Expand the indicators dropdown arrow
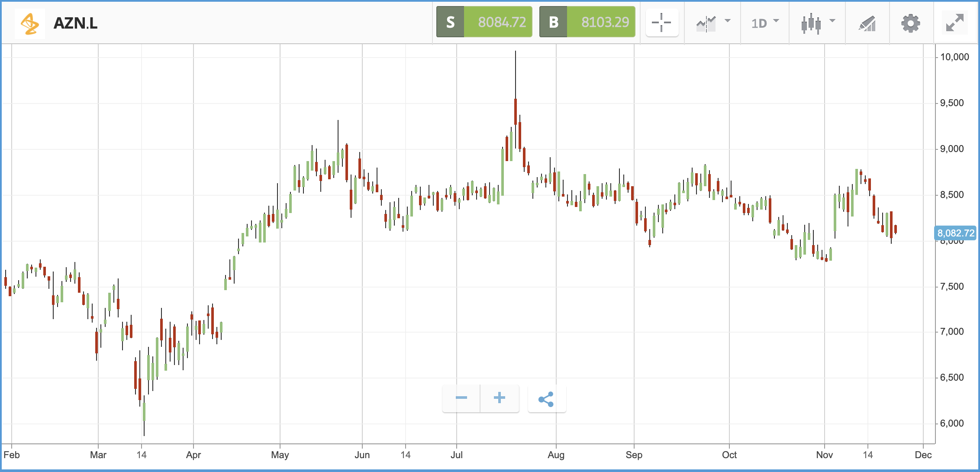The height and width of the screenshot is (472, 980). tap(728, 20)
